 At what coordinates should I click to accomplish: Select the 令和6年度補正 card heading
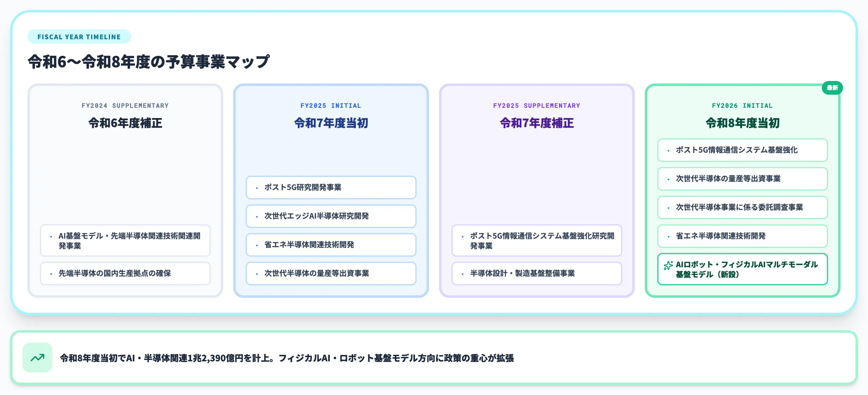pyautogui.click(x=125, y=122)
